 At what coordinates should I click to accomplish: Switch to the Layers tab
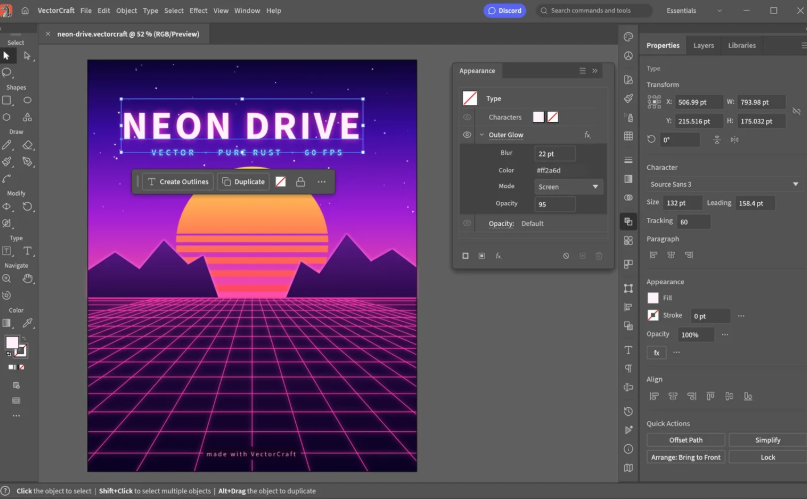click(x=704, y=45)
